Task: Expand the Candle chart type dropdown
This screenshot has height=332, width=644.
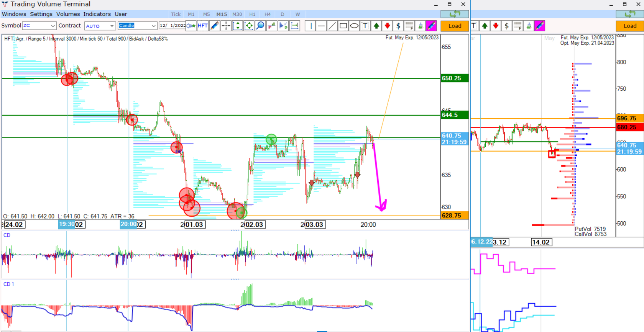Action: click(137, 26)
